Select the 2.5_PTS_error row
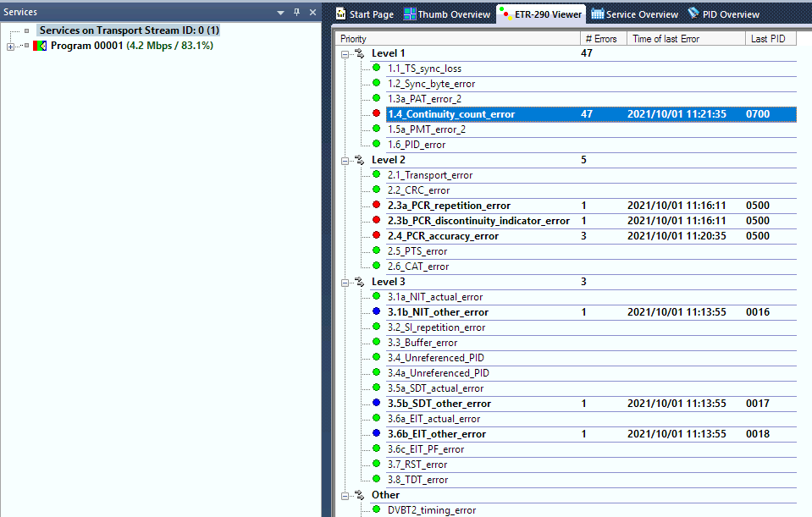 (x=591, y=251)
